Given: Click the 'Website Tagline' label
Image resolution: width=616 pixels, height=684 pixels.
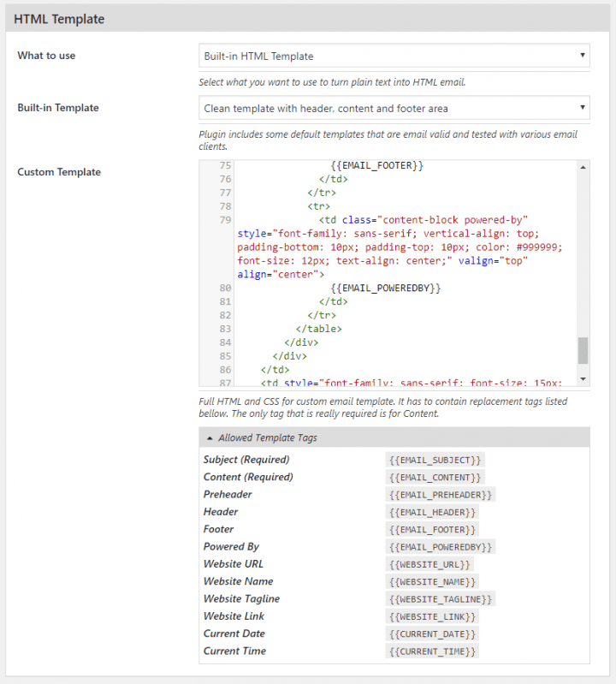Looking at the screenshot, I should (241, 599).
